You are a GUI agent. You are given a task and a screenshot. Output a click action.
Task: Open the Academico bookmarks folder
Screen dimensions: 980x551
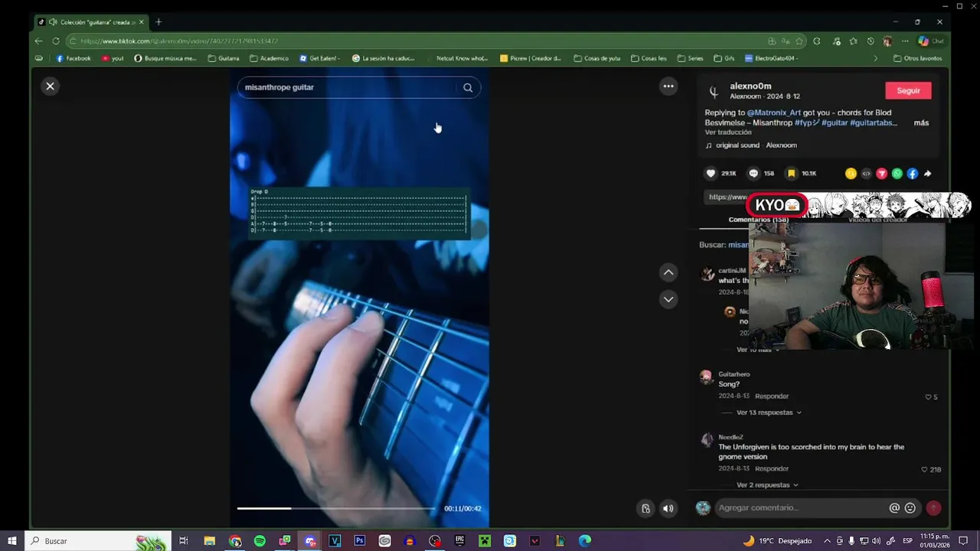click(269, 58)
